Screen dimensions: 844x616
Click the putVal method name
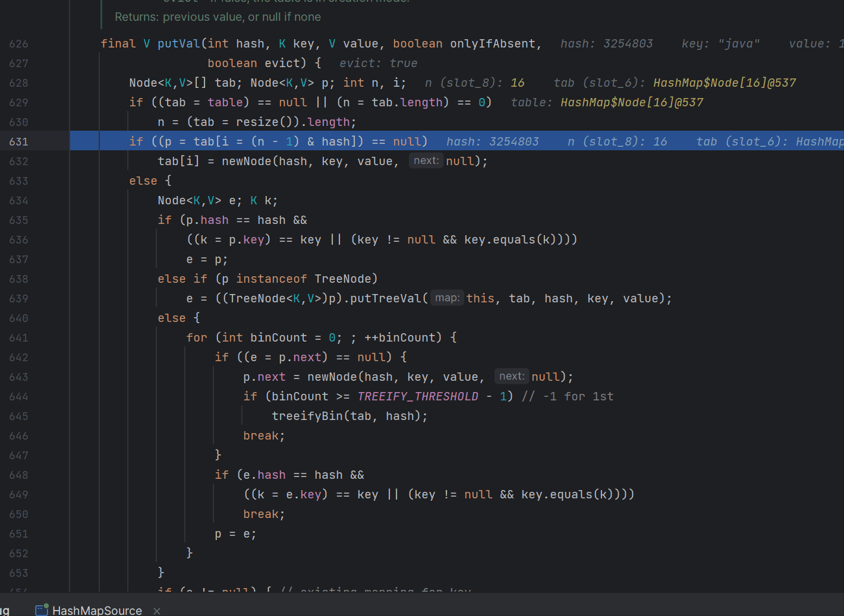(x=179, y=43)
